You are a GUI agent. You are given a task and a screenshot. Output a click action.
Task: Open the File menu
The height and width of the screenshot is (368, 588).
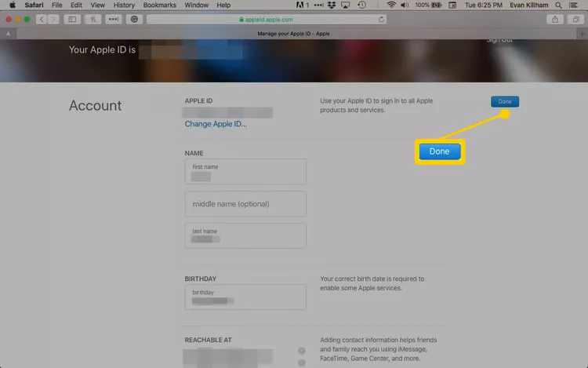(x=57, y=5)
